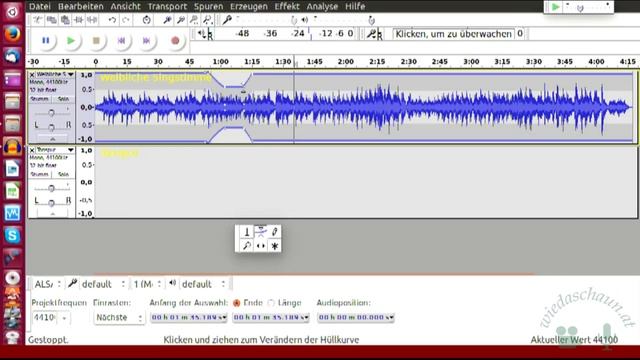Viewport: 640px width, 360px height.
Task: Click the recording meter microphone icon
Action: (371, 33)
